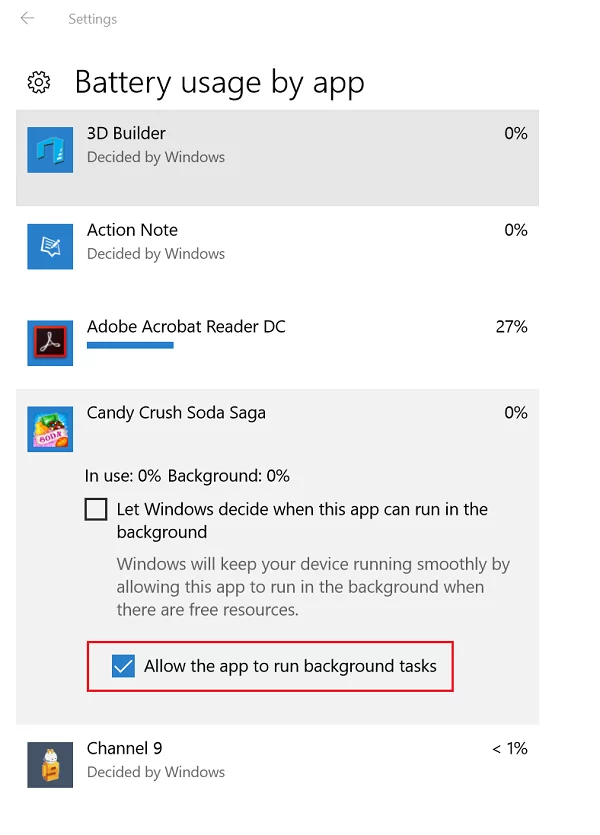This screenshot has width=600, height=835.
Task: Uncheck Allow the app to run background tasks
Action: (123, 666)
